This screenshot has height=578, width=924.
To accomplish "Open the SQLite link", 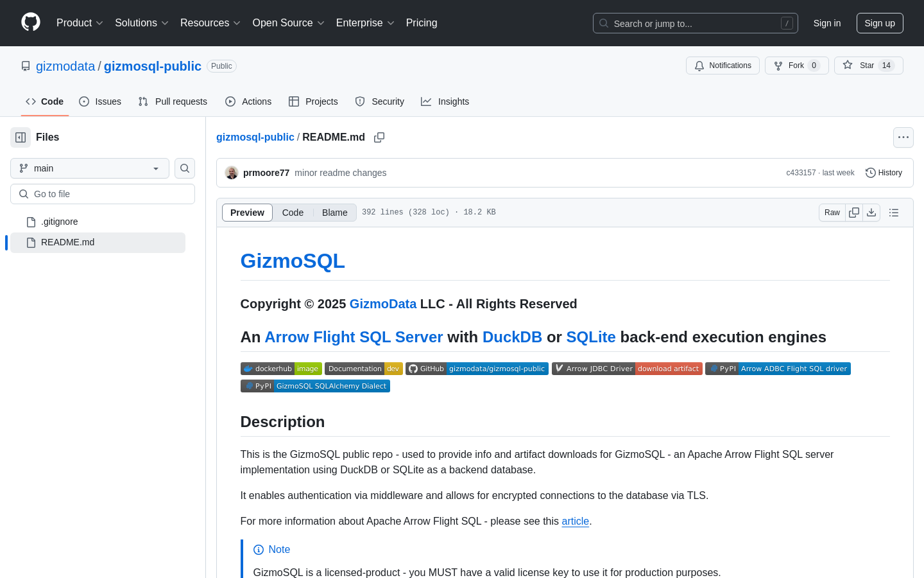I will pos(591,337).
